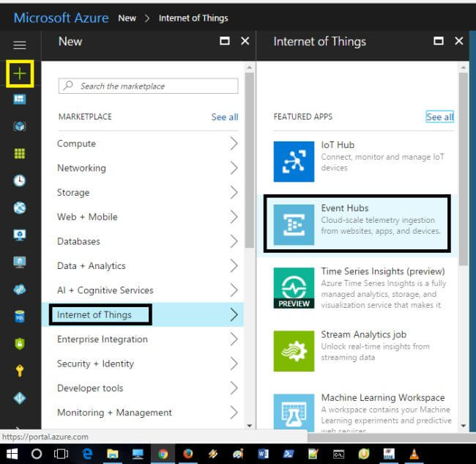Click the Microsoft Azure logo text

tap(61, 18)
